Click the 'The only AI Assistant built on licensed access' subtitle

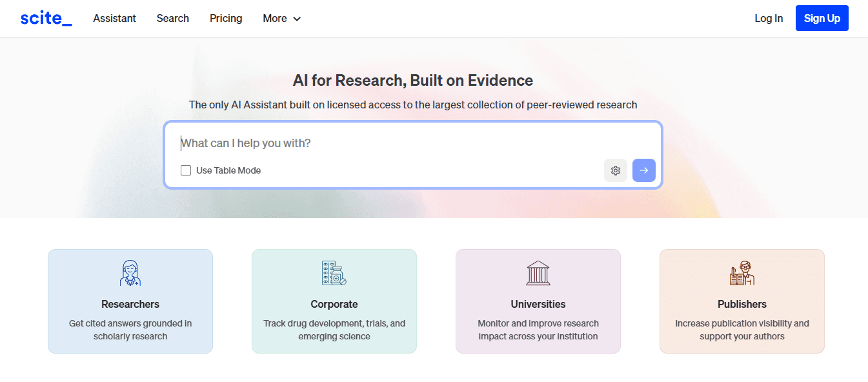point(413,105)
